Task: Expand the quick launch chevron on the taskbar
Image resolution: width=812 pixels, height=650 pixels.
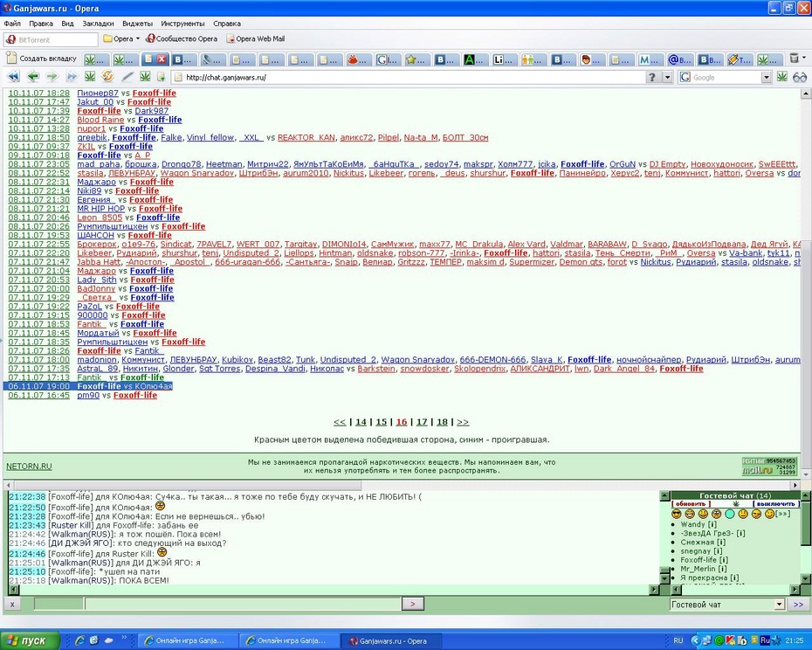Action: pyautogui.click(x=124, y=637)
